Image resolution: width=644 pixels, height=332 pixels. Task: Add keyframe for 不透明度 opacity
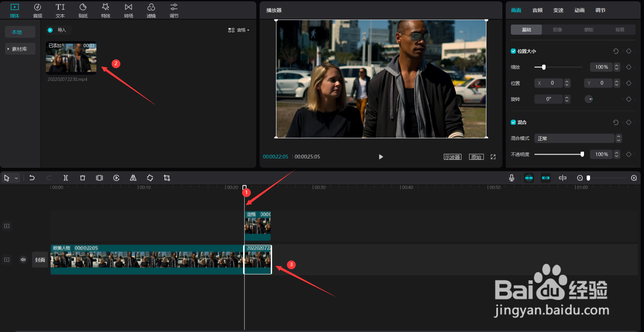click(x=628, y=154)
